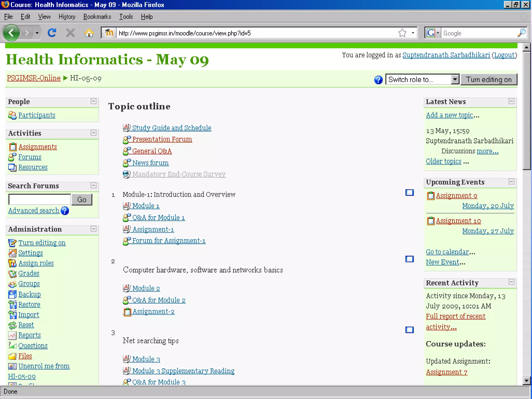The image size is (532, 399).
Task: Click the home page icon
Action: [89, 33]
